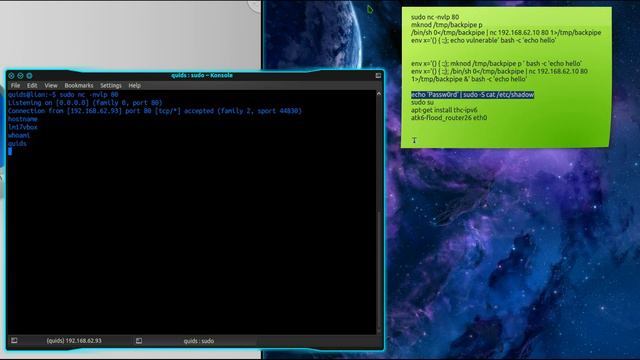The height and width of the screenshot is (360, 640).
Task: Click the terminal icon on the 192.168.62.93 tab
Action: click(x=14, y=340)
